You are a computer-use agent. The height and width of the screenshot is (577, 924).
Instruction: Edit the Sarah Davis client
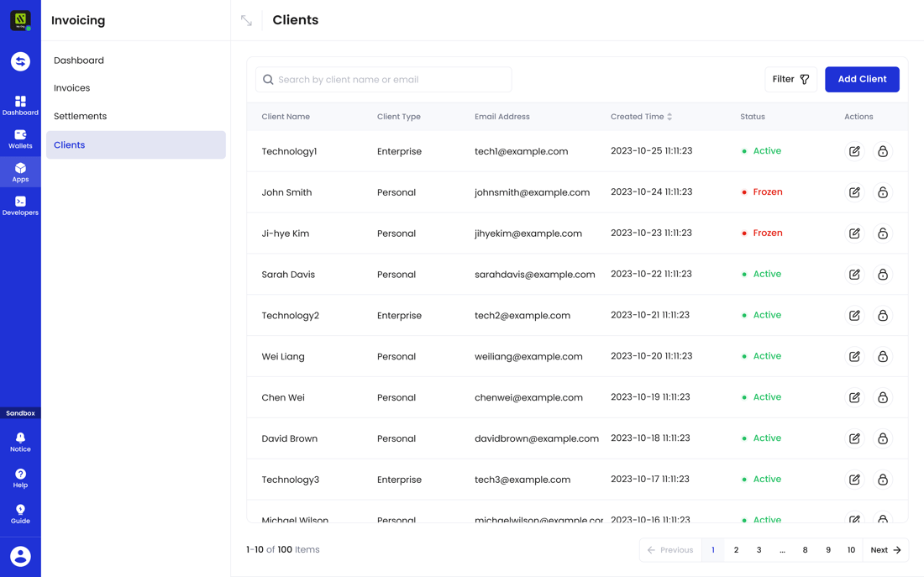pyautogui.click(x=854, y=274)
